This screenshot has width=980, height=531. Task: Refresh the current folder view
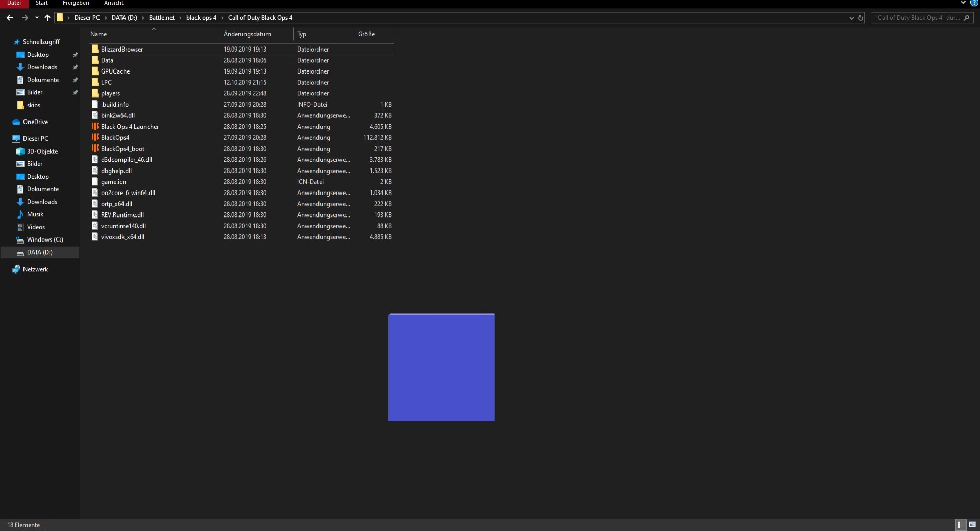point(861,18)
